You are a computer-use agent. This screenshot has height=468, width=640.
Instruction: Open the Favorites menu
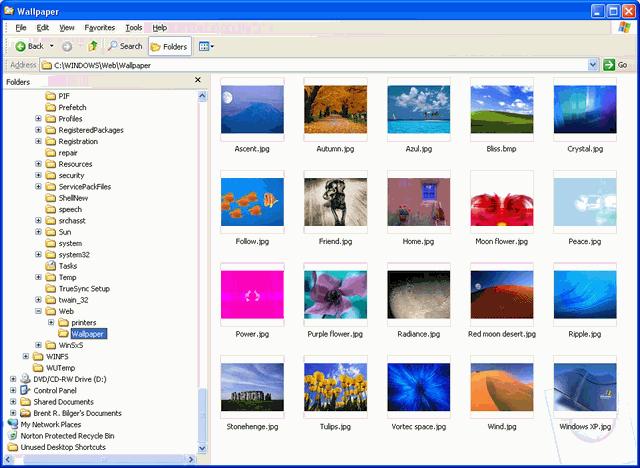[x=100, y=28]
